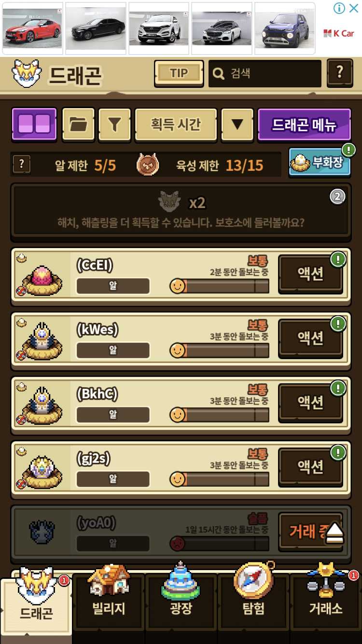Viewport: 362px width, 644px height.
Task: Open the 드래곤 메뉴 button
Action: pos(305,124)
